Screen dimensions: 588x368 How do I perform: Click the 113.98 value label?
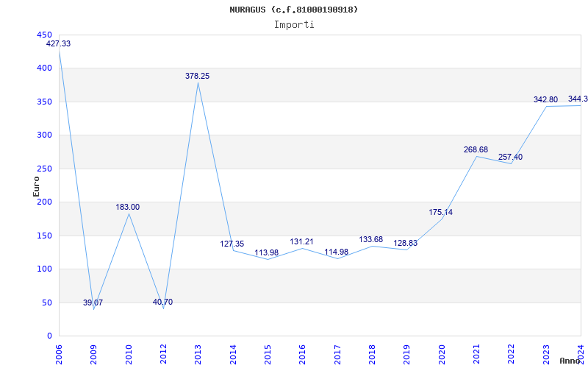tap(267, 252)
